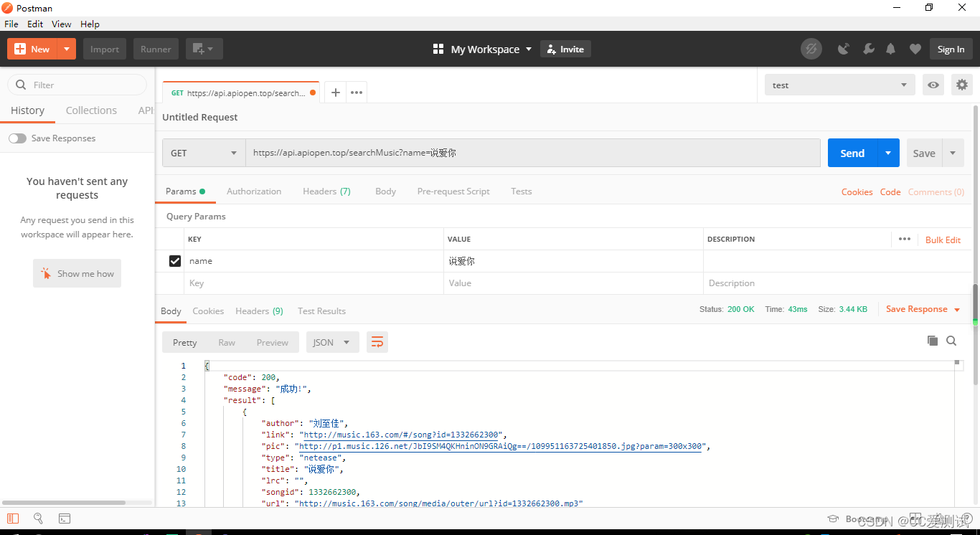Click the sync status icon in header
Viewport: 980px width, 535px height.
pyautogui.click(x=811, y=49)
